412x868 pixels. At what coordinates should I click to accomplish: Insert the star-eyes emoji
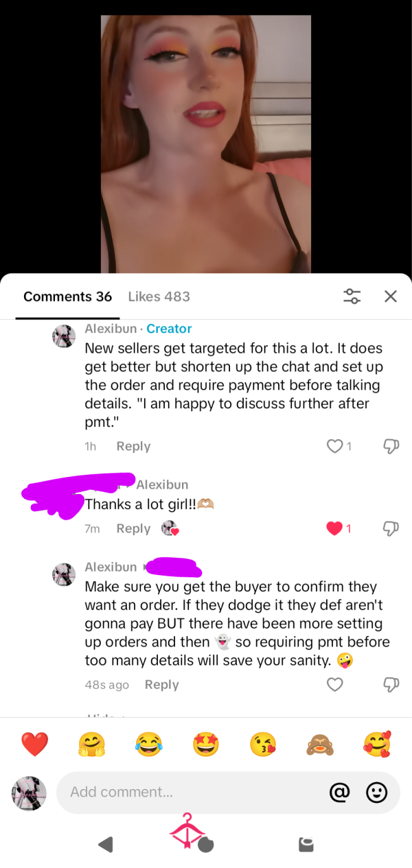tap(205, 744)
